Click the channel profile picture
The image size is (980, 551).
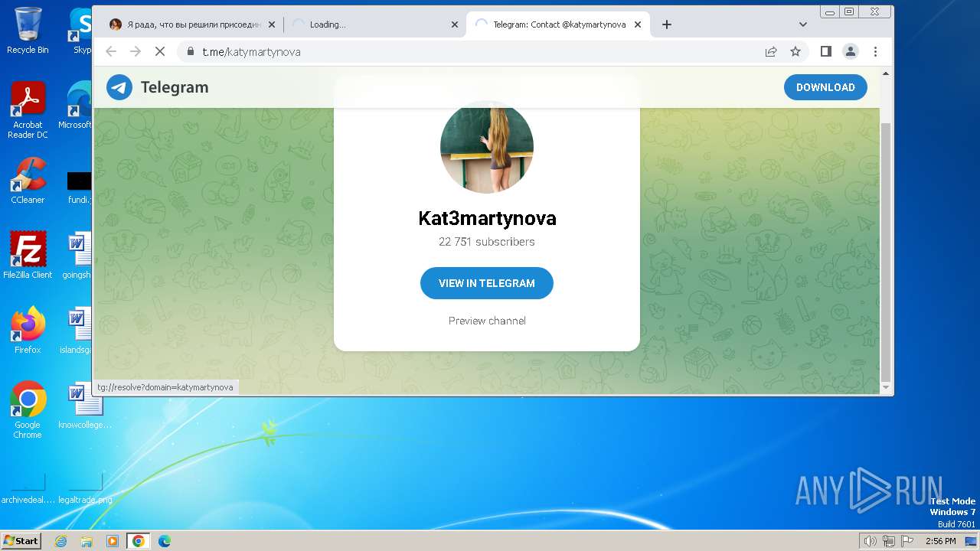pos(487,147)
